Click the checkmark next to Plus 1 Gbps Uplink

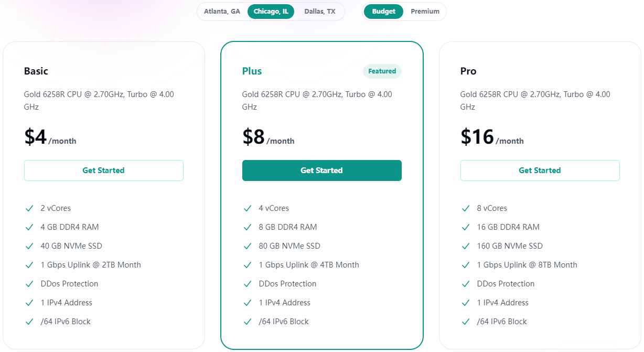tap(248, 265)
